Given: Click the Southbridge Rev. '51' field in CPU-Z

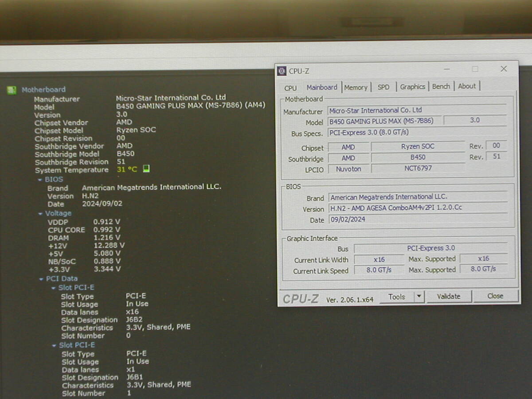Looking at the screenshot, I should [496, 156].
